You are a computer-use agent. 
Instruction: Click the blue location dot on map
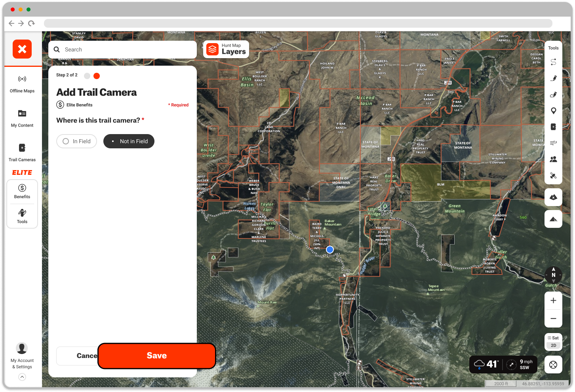coord(329,250)
